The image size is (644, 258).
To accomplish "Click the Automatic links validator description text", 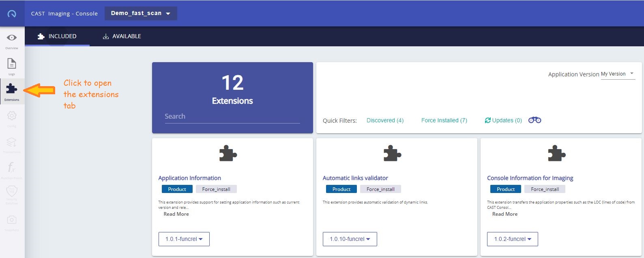I will tap(375, 202).
